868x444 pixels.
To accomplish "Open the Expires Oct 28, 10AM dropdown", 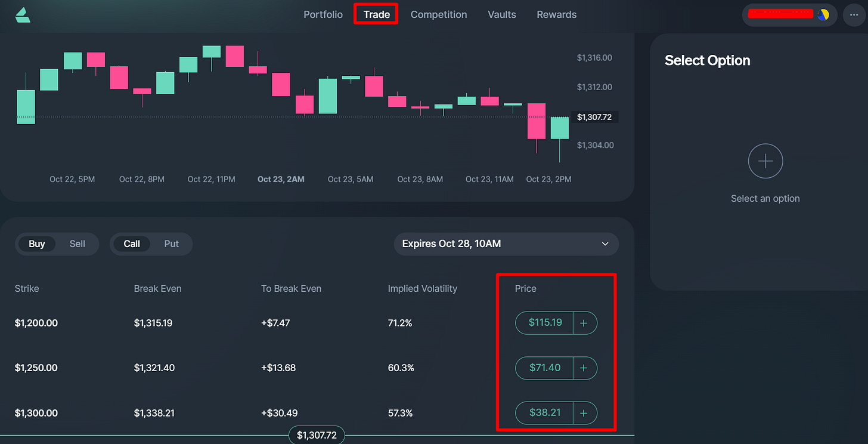I will click(506, 243).
